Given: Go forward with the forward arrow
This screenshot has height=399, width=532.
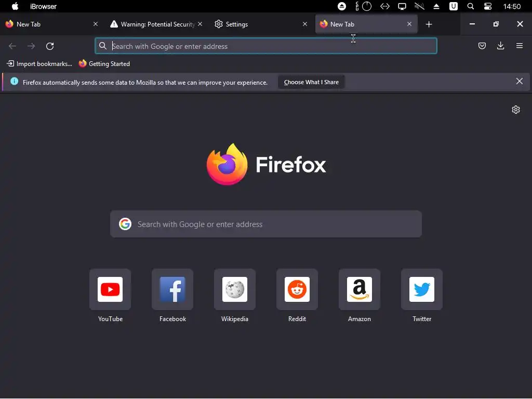Looking at the screenshot, I should pyautogui.click(x=31, y=46).
